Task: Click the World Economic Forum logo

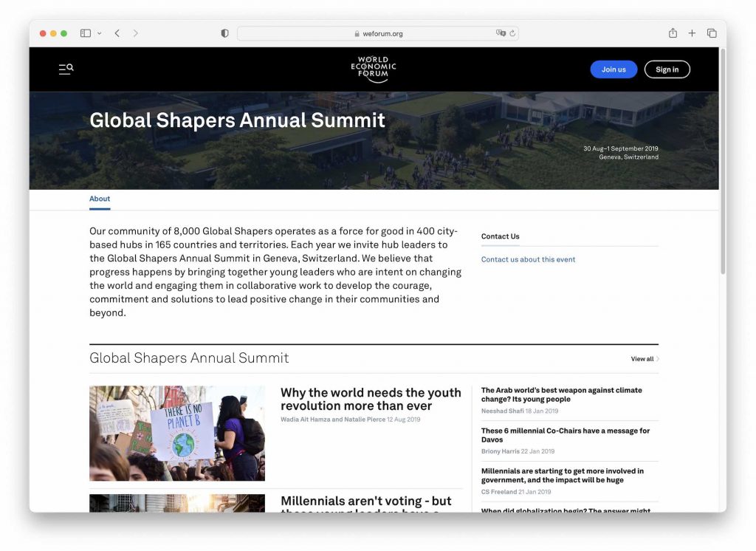Action: point(373,69)
